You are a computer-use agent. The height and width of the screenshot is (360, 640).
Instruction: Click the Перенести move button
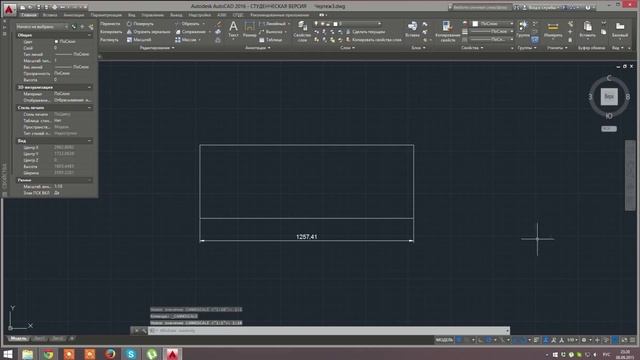click(x=110, y=24)
